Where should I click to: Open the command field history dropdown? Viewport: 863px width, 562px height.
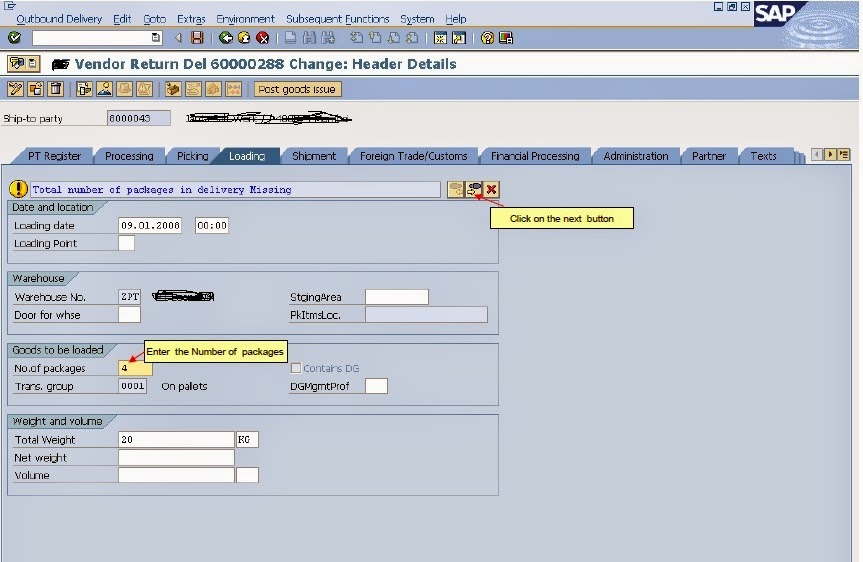pos(156,37)
